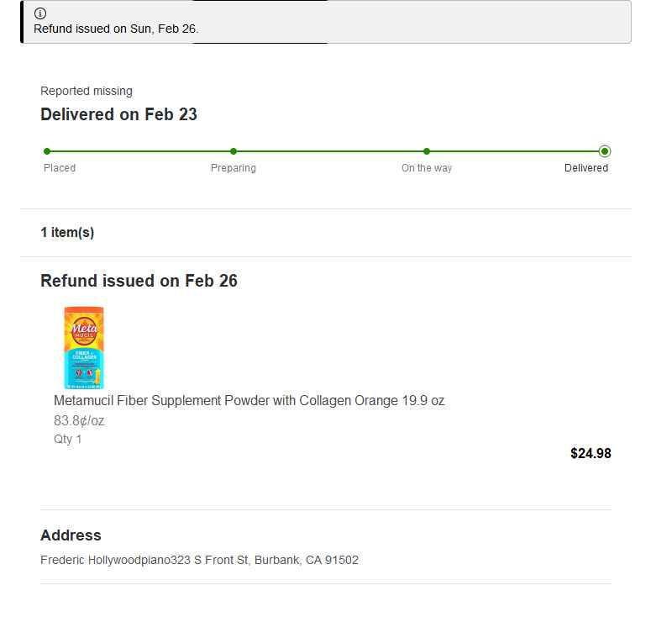Click the Delivered step circle marker

pos(605,151)
